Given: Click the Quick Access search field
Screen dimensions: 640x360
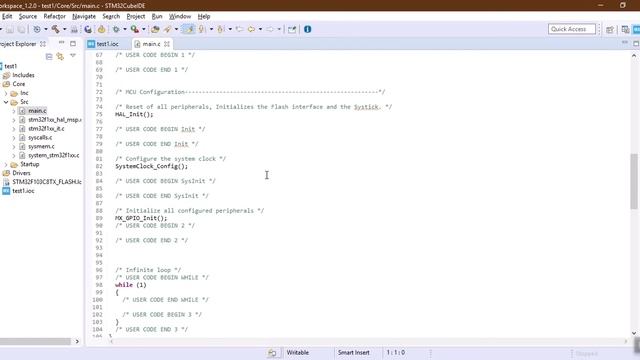Looking at the screenshot, I should tap(571, 29).
